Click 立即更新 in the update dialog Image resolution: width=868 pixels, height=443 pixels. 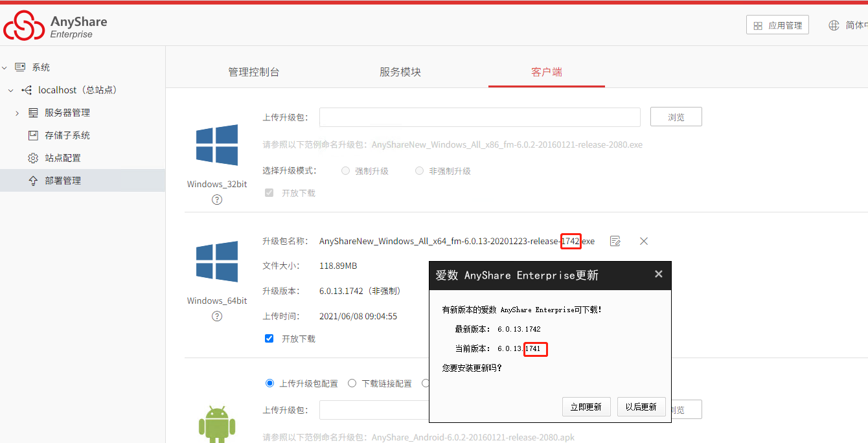click(x=586, y=407)
